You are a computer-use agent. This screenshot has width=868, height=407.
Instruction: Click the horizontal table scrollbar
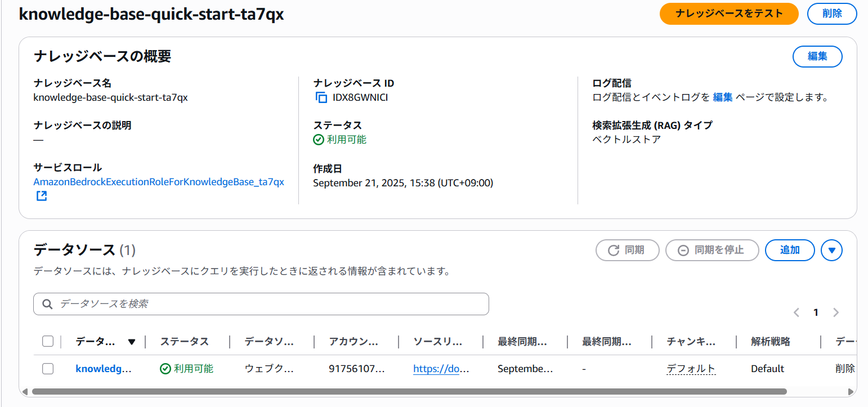pos(409,391)
